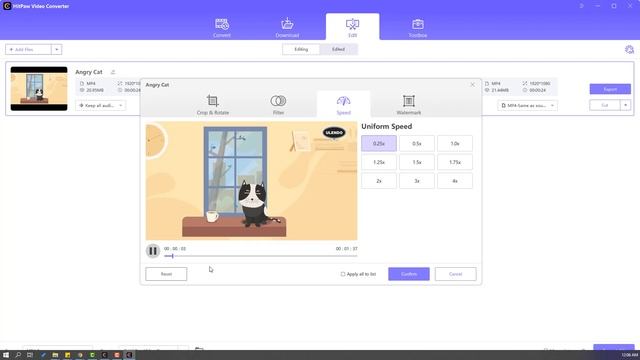Switch to the Edited list tab
640x360 pixels.
(338, 49)
